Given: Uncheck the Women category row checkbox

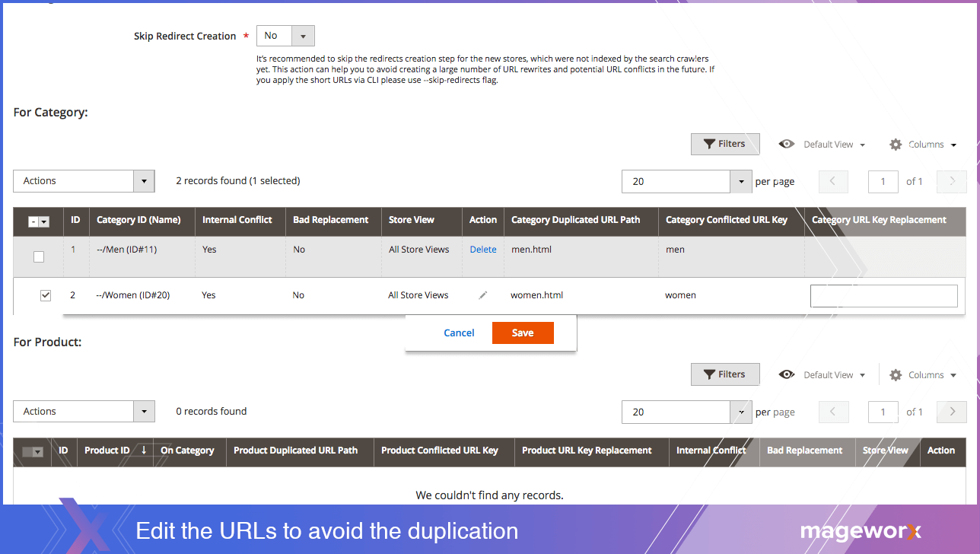Looking at the screenshot, I should (x=46, y=295).
